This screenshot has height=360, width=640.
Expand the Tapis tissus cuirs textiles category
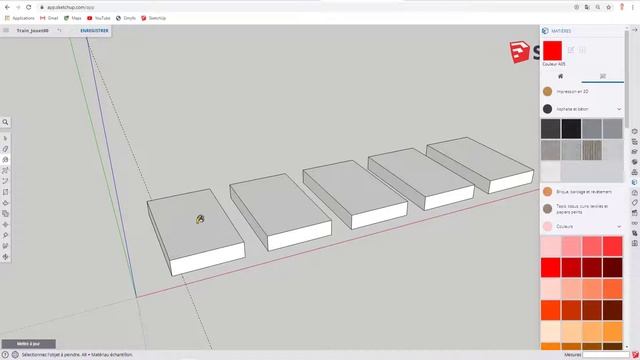pos(582,209)
